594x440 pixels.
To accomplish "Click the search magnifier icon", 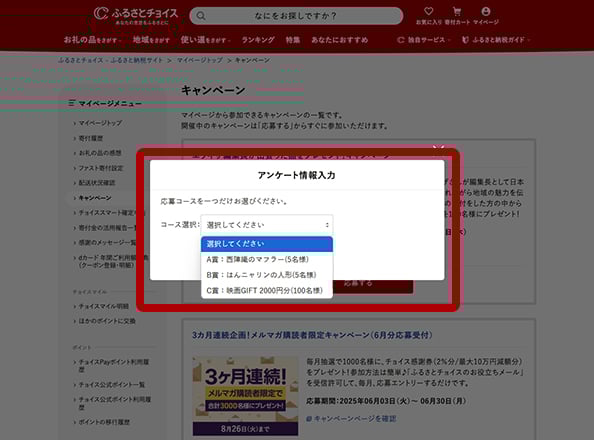I will tap(201, 16).
